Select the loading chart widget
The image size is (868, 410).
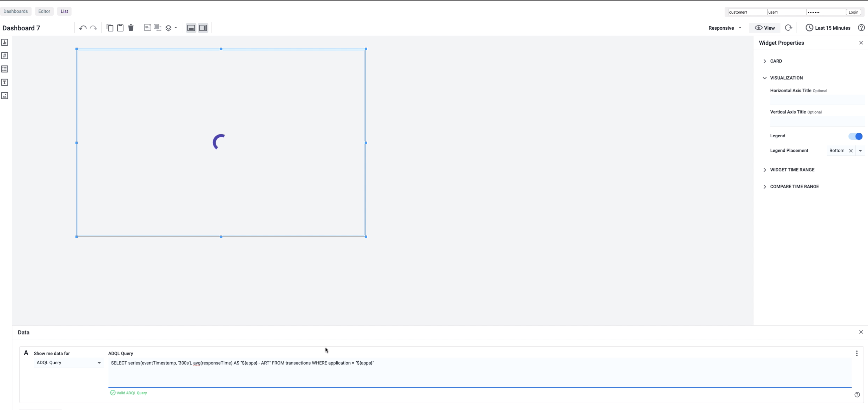221,143
